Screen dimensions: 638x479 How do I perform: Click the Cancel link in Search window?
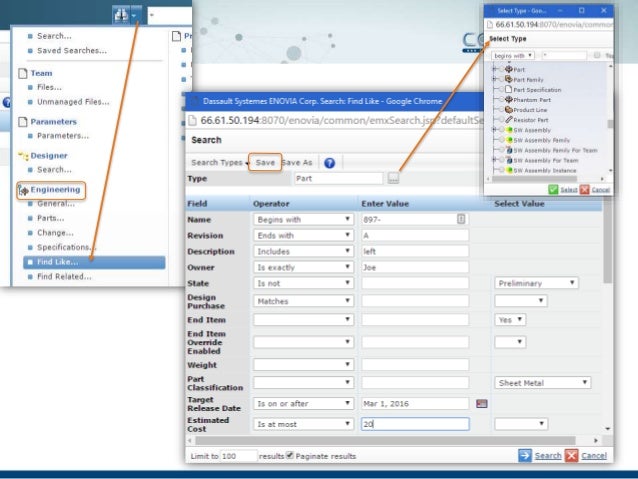tap(594, 455)
